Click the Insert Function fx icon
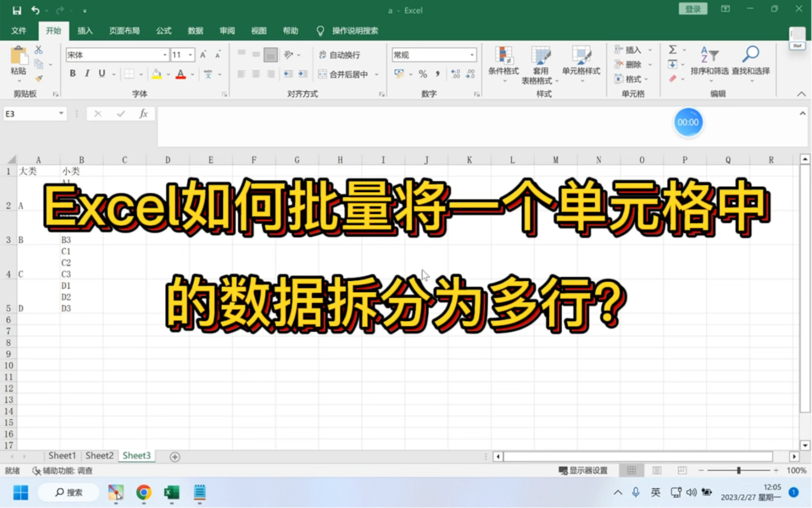This screenshot has height=508, width=812. click(144, 114)
